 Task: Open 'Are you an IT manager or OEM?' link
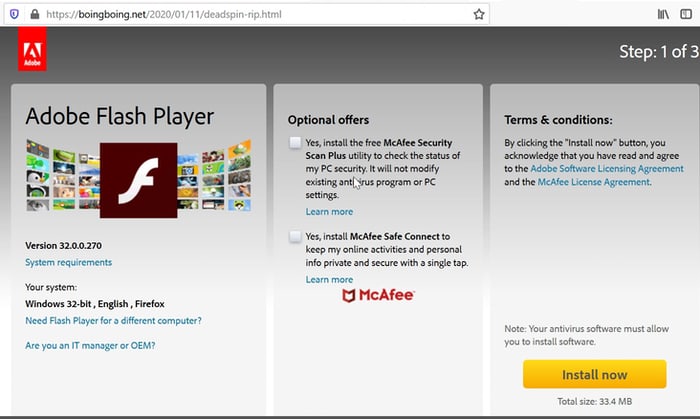tap(90, 345)
